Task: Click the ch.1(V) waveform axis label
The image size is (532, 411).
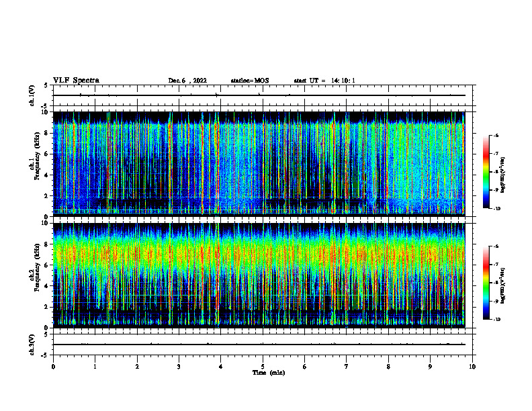Action: (x=32, y=95)
